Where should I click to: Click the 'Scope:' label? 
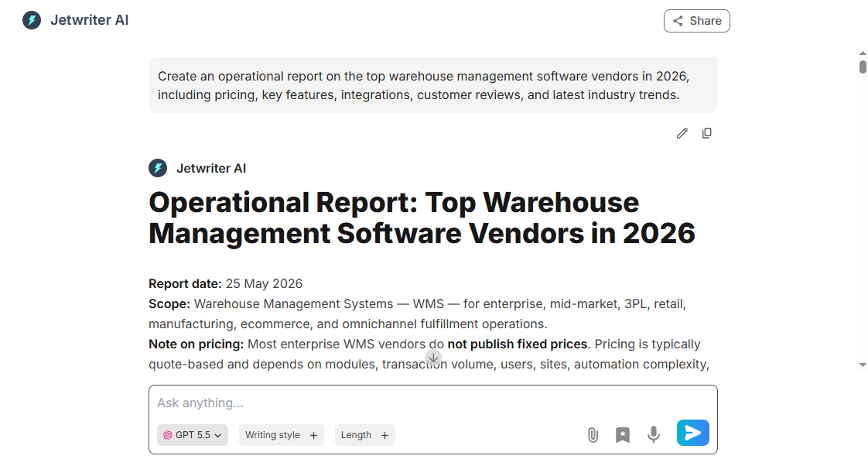point(169,303)
